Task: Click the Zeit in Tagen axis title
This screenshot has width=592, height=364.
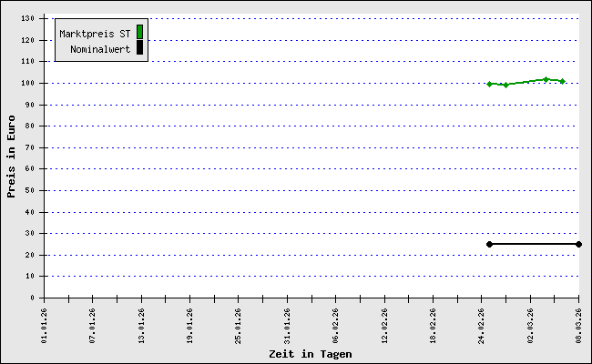Action: 310,354
